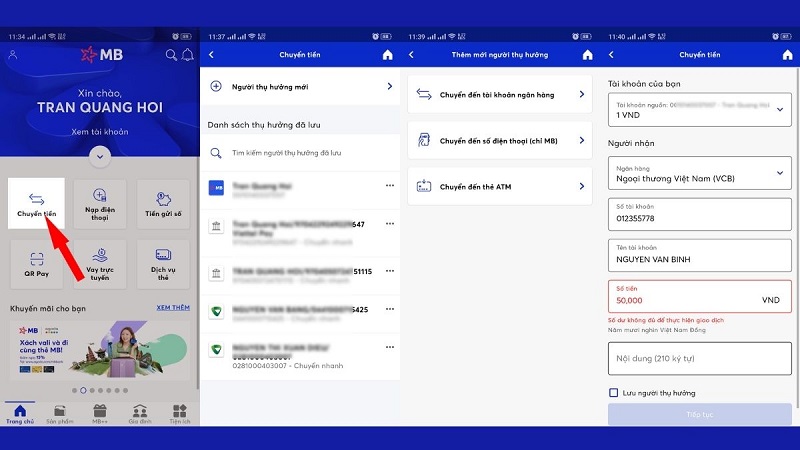This screenshot has height=450, width=800.
Task: Open the Tiền gửi số savings tile
Action: [x=163, y=203]
